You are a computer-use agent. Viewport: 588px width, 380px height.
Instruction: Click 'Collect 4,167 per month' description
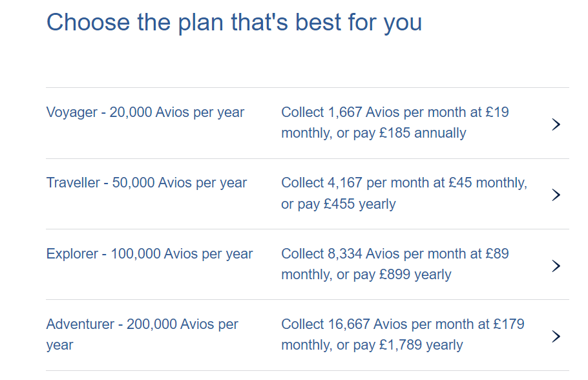pos(359,183)
